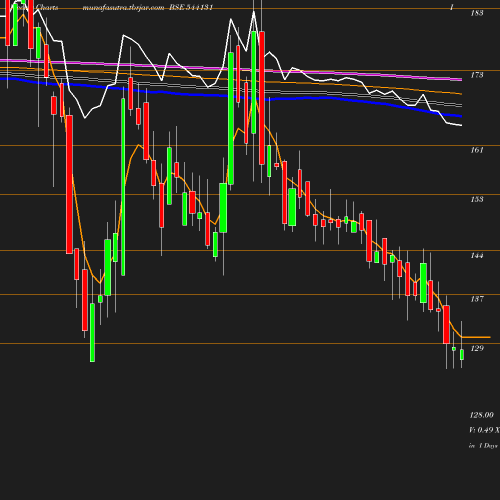Click the 'in 1 Days' timeframe text
500x500 pixels.
pyautogui.click(x=483, y=446)
